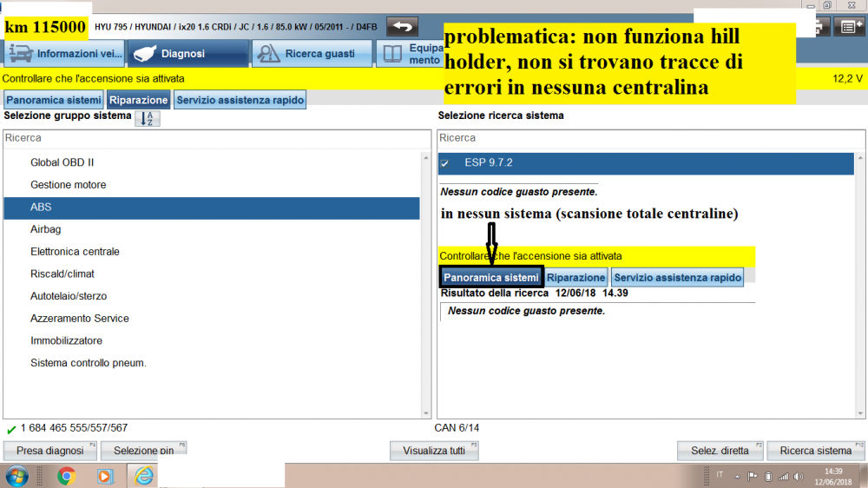The image size is (868, 488).
Task: Select Immobilizzatore system group
Action: point(212,340)
